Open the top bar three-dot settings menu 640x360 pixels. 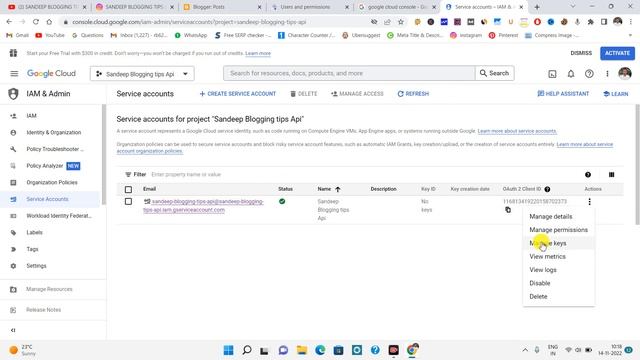click(x=607, y=74)
